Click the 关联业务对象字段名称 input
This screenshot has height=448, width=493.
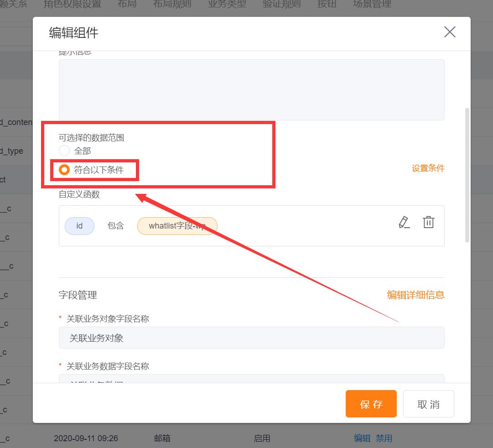[252, 338]
